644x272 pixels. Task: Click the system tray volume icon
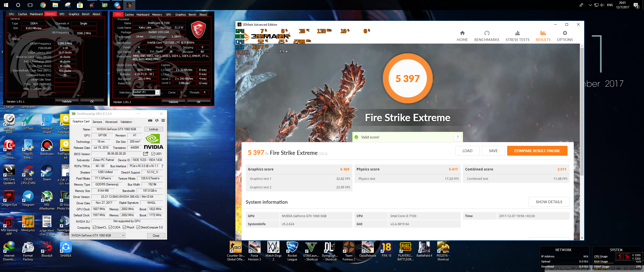pyautogui.click(x=602, y=5)
